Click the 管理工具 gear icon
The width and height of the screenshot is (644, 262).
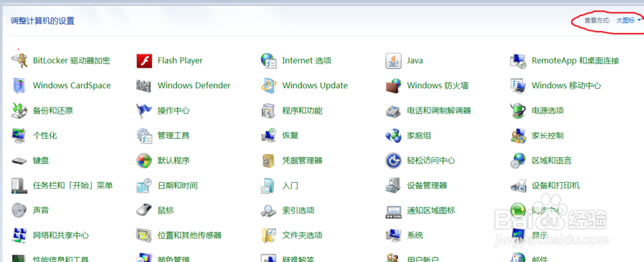144,136
